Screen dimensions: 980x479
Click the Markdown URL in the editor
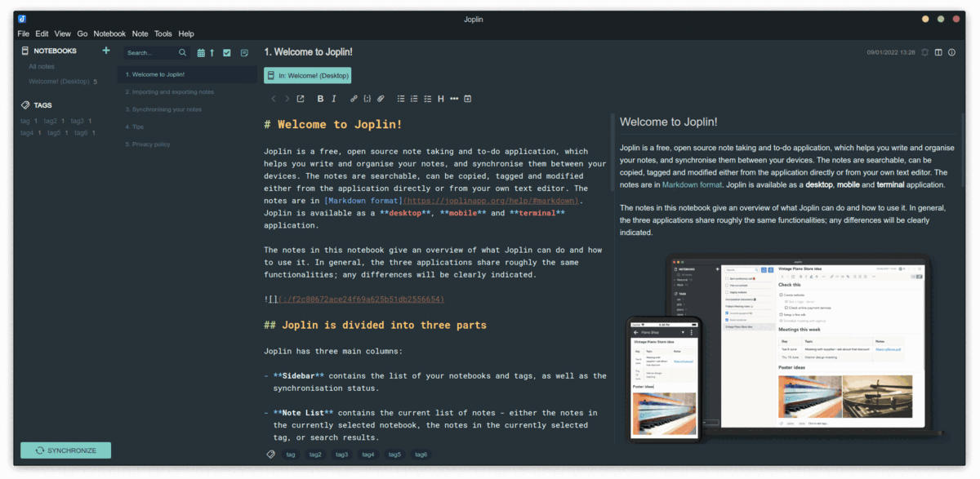pyautogui.click(x=492, y=201)
